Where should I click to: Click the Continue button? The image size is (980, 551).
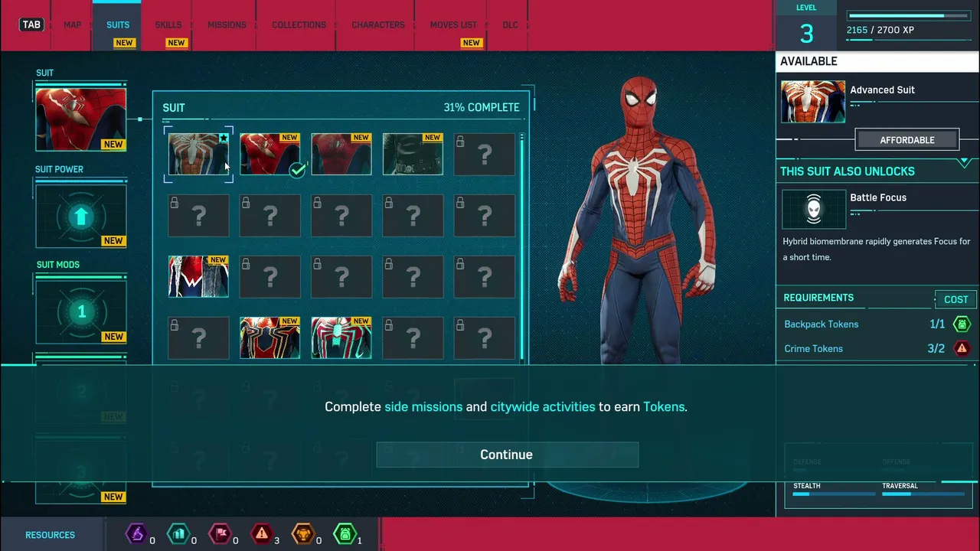[x=507, y=455]
